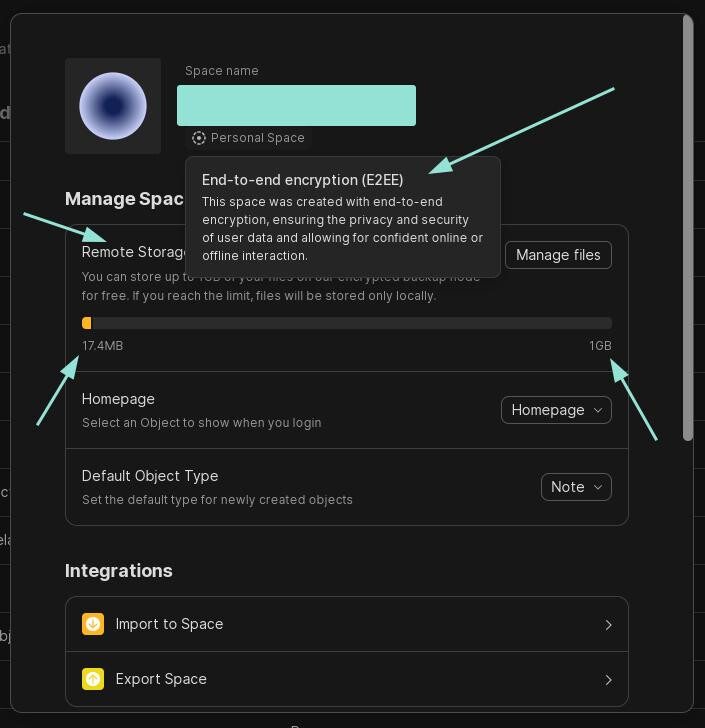Click the Personal Space label text
This screenshot has height=728, width=705.
click(x=257, y=138)
